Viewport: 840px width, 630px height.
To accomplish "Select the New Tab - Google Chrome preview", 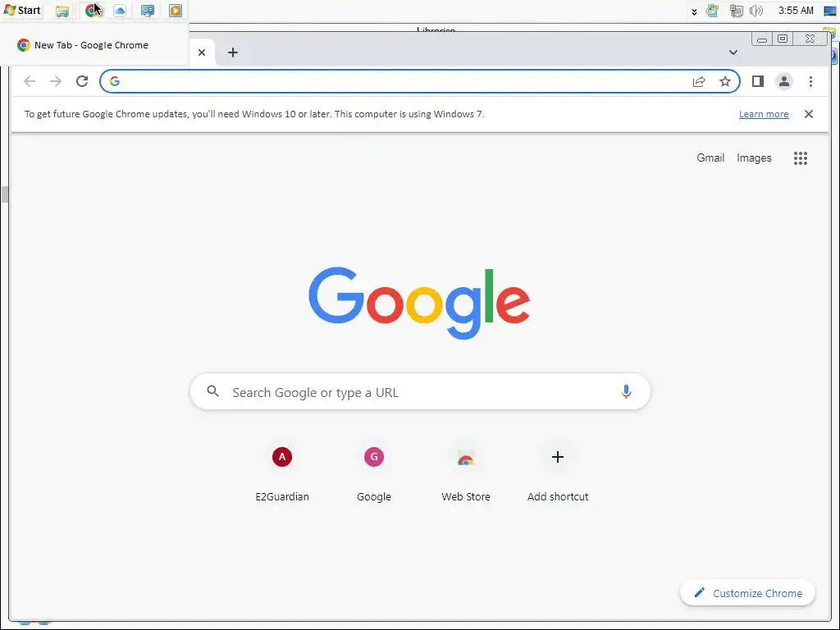I will 94,45.
